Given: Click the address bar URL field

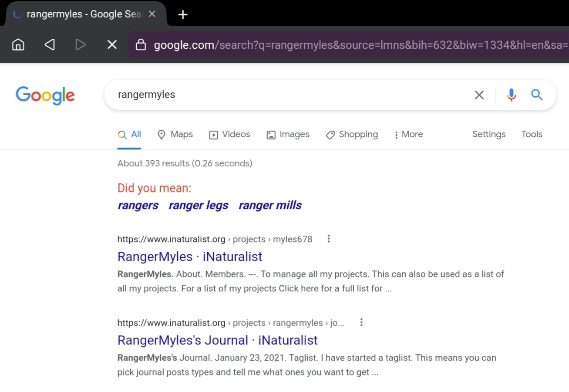Looking at the screenshot, I should click(348, 44).
